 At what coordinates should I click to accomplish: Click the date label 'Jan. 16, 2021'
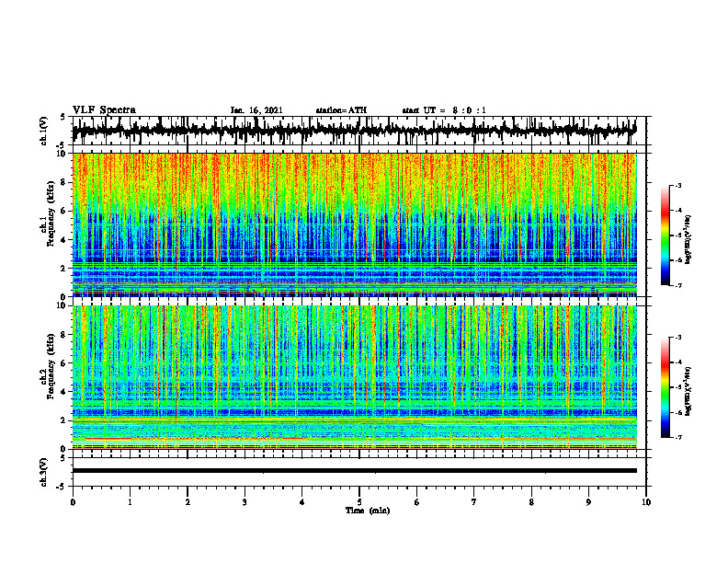point(256,110)
